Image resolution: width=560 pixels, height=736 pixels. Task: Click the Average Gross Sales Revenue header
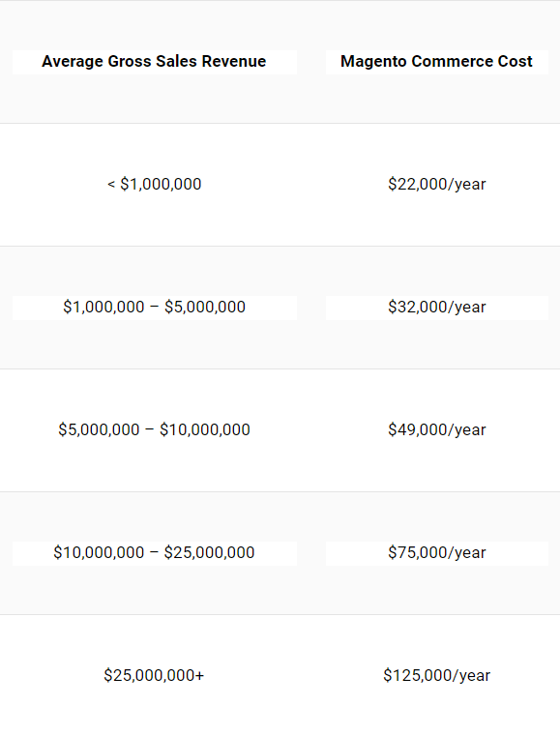point(154,62)
